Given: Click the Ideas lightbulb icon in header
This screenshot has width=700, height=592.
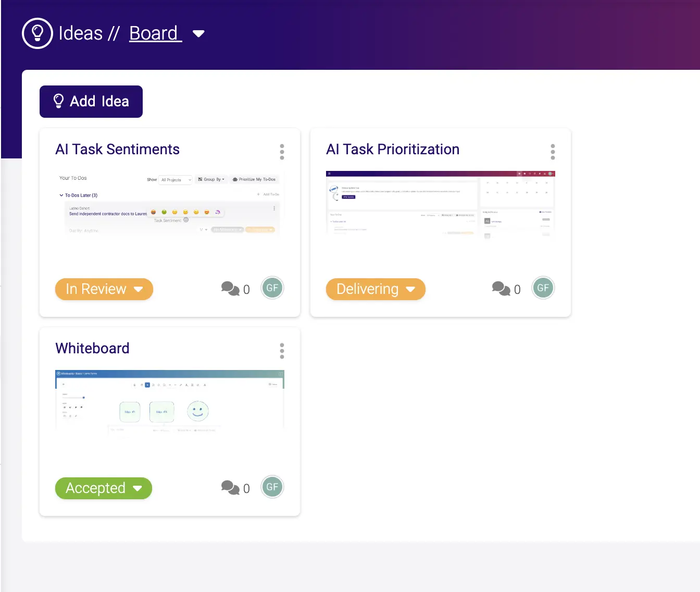Looking at the screenshot, I should pyautogui.click(x=37, y=33).
